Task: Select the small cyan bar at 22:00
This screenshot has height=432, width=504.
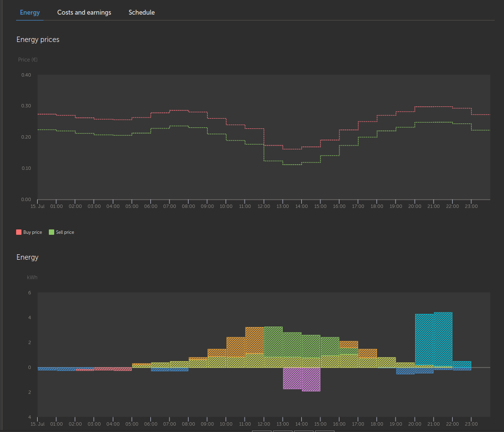Action: 462,364
